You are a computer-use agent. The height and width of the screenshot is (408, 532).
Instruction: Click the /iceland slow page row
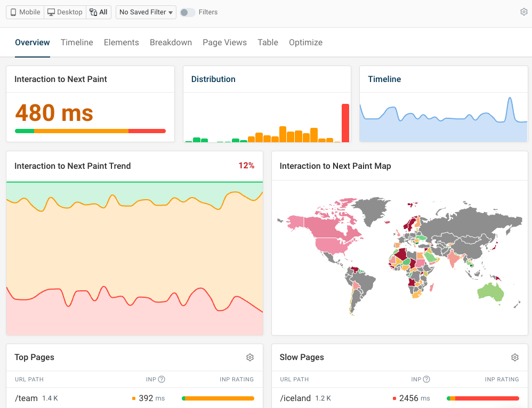pyautogui.click(x=294, y=398)
